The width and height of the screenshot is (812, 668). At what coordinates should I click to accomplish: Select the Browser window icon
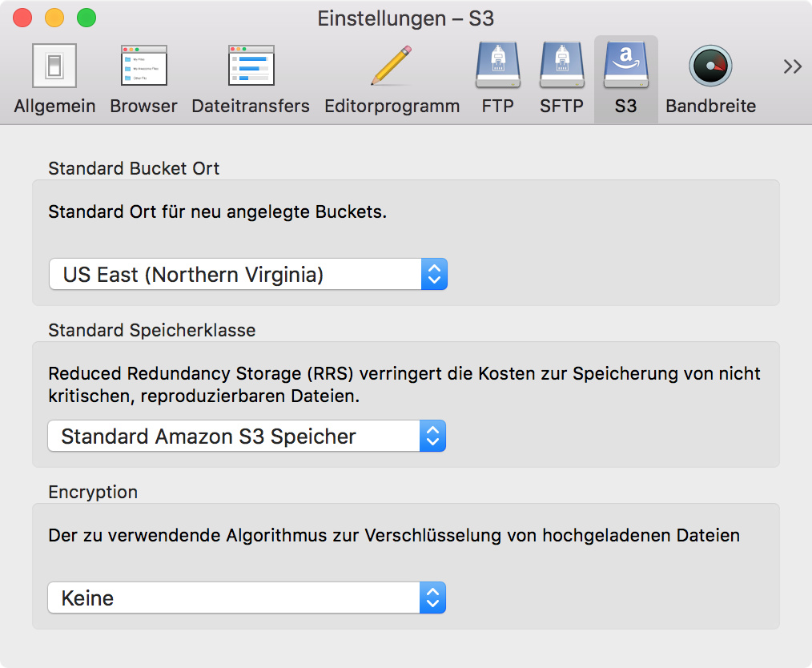[x=143, y=66]
